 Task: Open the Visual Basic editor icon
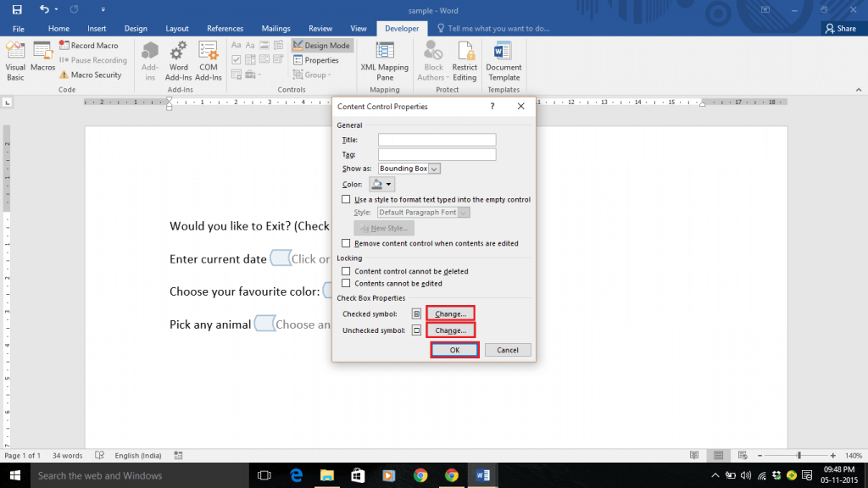(x=15, y=59)
